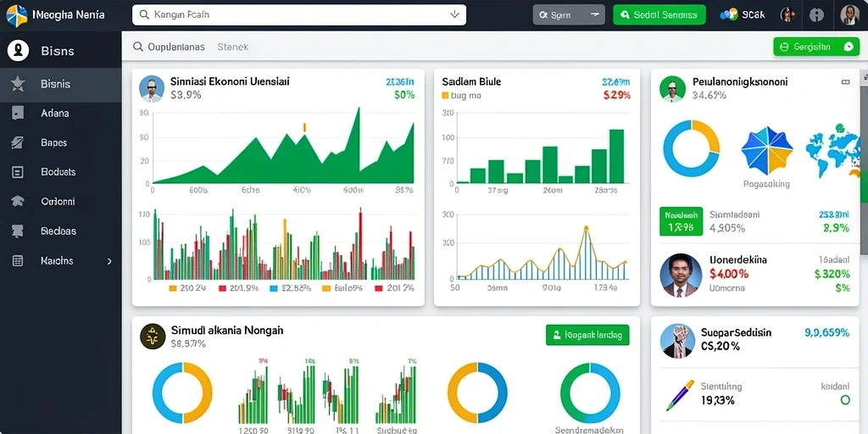Click the Oroonni graduation cap icon

18,202
